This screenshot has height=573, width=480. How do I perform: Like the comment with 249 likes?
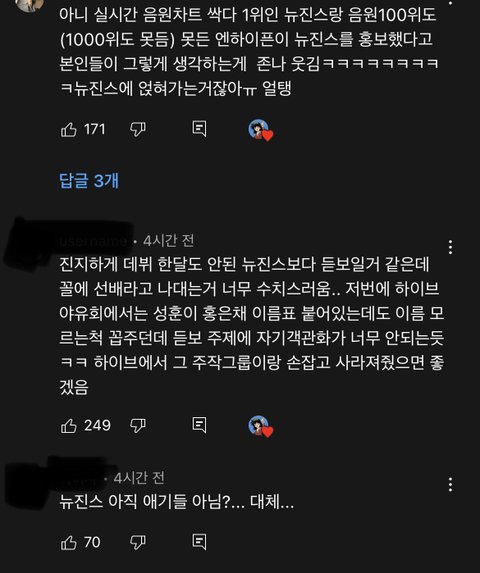[x=69, y=426]
